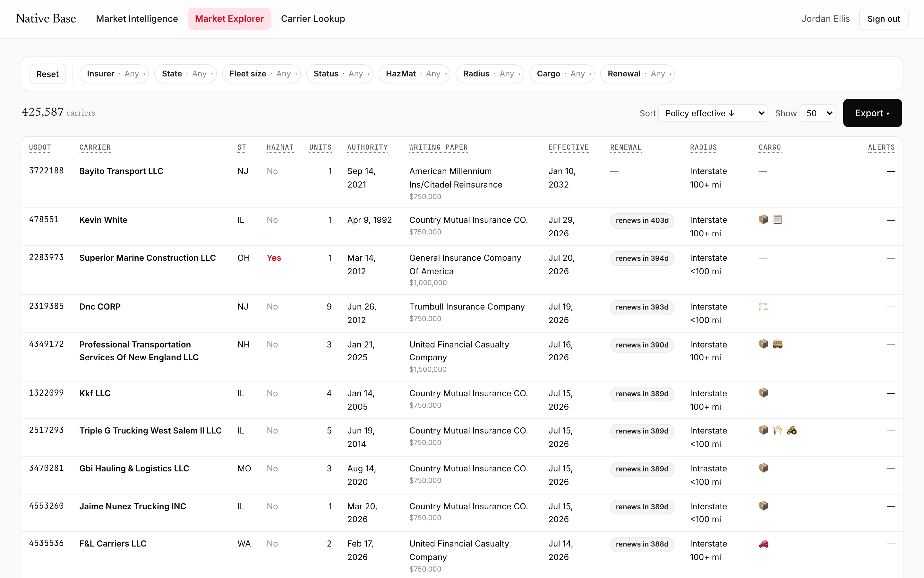Image resolution: width=924 pixels, height=578 pixels.
Task: Click the grain icon in Triple G Trucking row
Action: 777,430
